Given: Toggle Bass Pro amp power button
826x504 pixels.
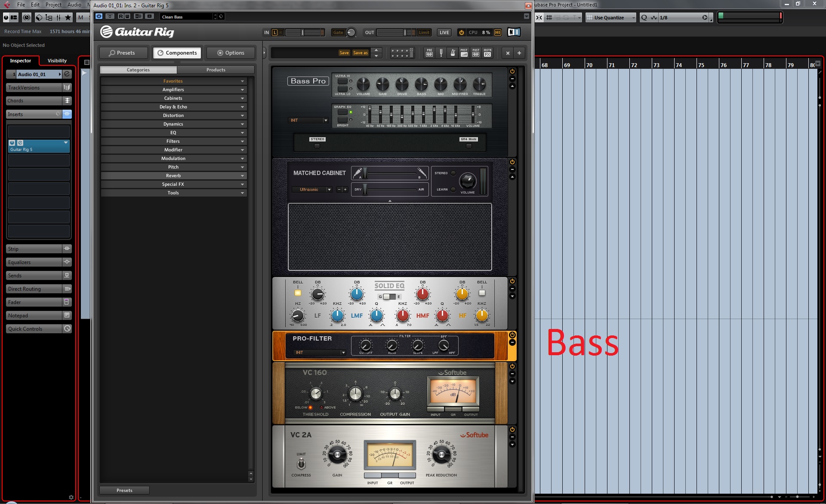Looking at the screenshot, I should point(512,71).
